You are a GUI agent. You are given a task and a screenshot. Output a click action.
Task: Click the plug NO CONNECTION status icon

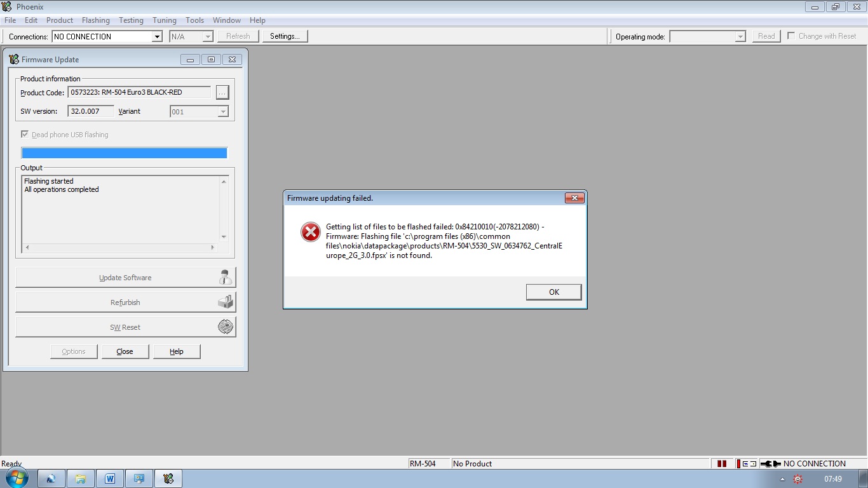(x=770, y=463)
